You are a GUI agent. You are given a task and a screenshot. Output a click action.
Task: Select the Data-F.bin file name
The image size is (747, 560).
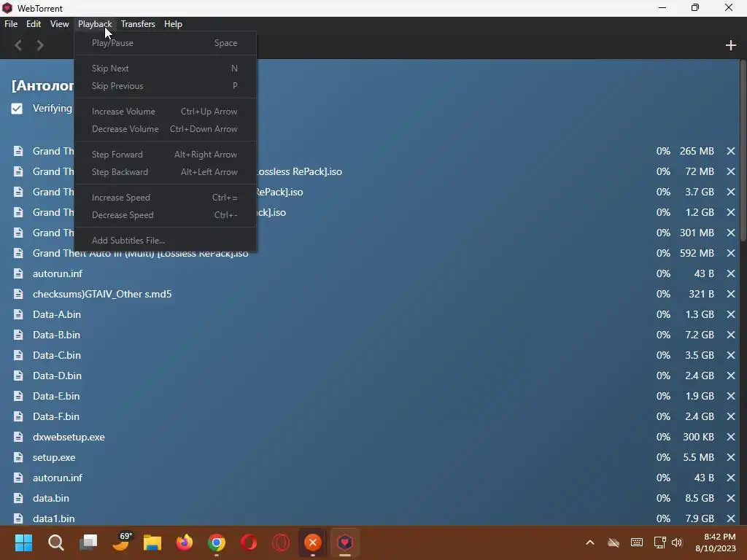point(55,416)
